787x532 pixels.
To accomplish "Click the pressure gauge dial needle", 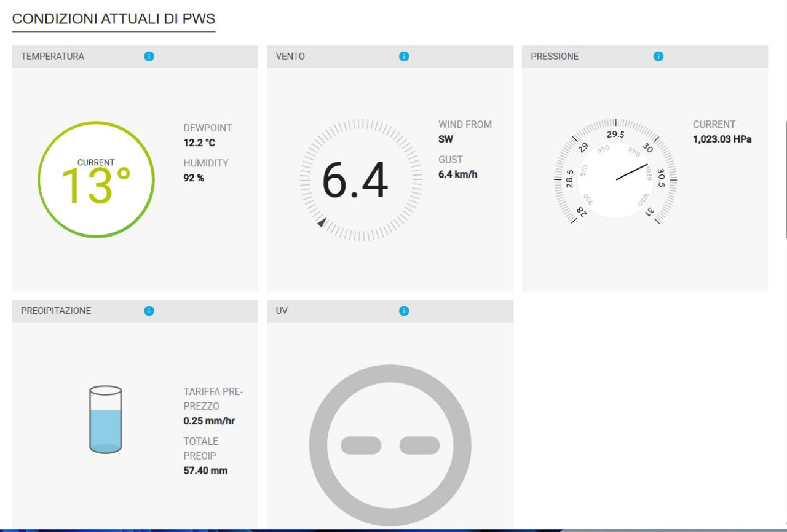I will pyautogui.click(x=632, y=172).
